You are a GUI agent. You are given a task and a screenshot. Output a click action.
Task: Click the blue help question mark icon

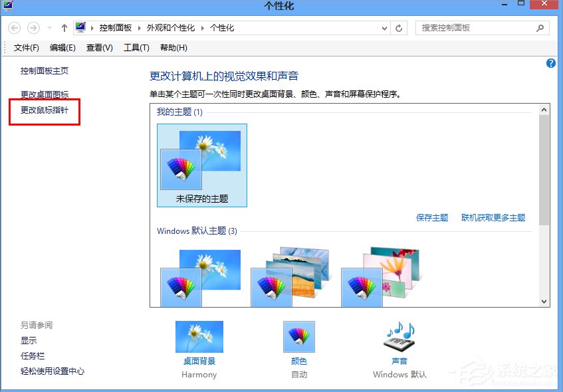tap(550, 63)
